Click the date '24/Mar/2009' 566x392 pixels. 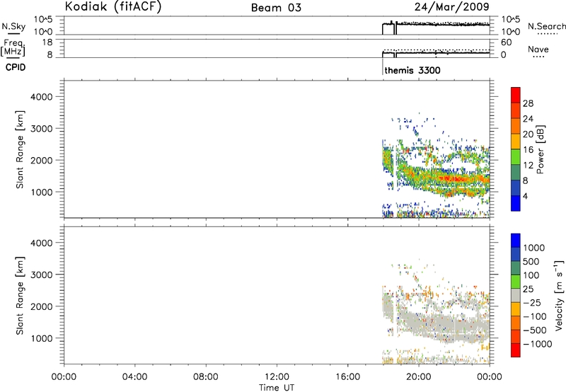click(452, 7)
